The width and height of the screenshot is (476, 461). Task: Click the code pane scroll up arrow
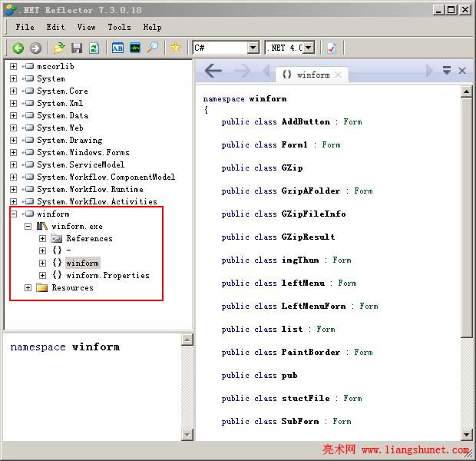coord(467,91)
